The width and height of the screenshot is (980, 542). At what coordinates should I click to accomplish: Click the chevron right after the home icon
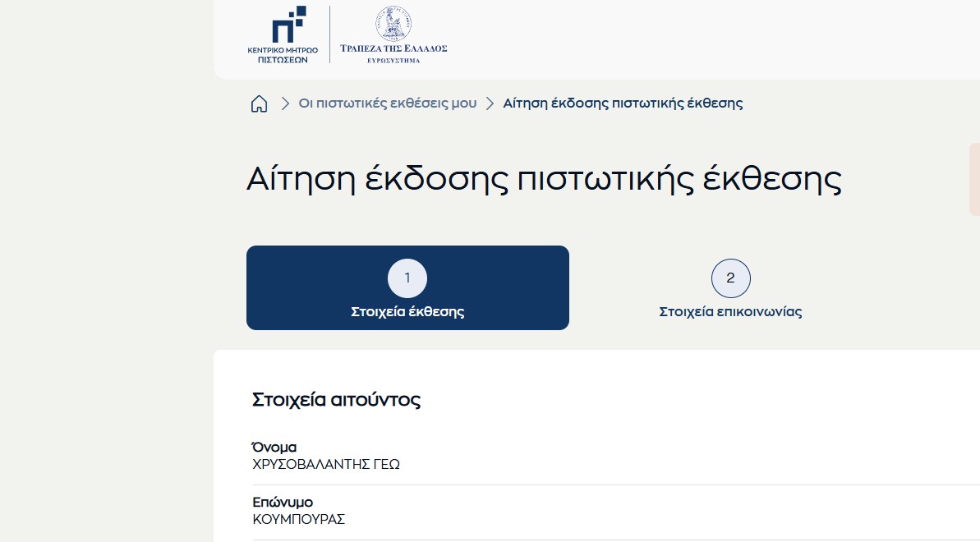pyautogui.click(x=285, y=103)
